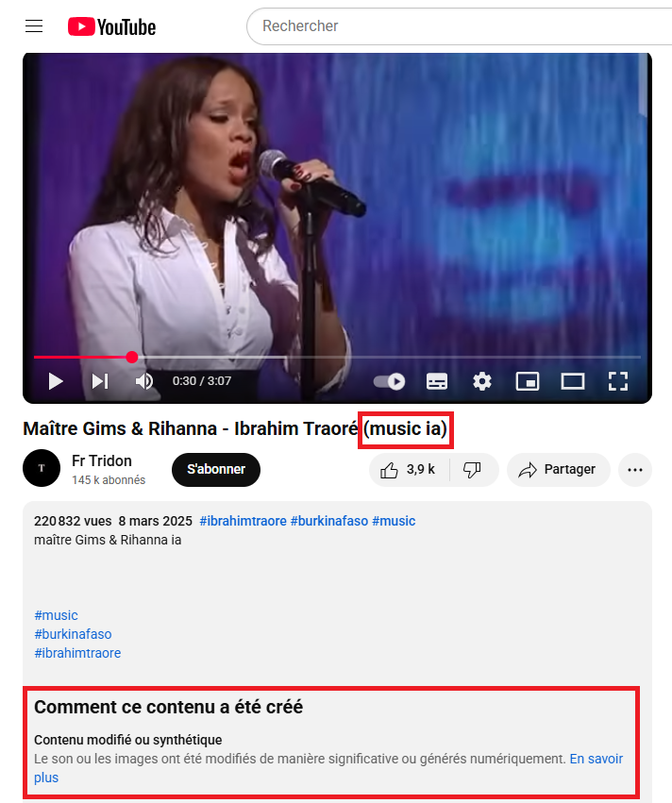
Task: Open the Partager share dialog
Action: pyautogui.click(x=559, y=470)
